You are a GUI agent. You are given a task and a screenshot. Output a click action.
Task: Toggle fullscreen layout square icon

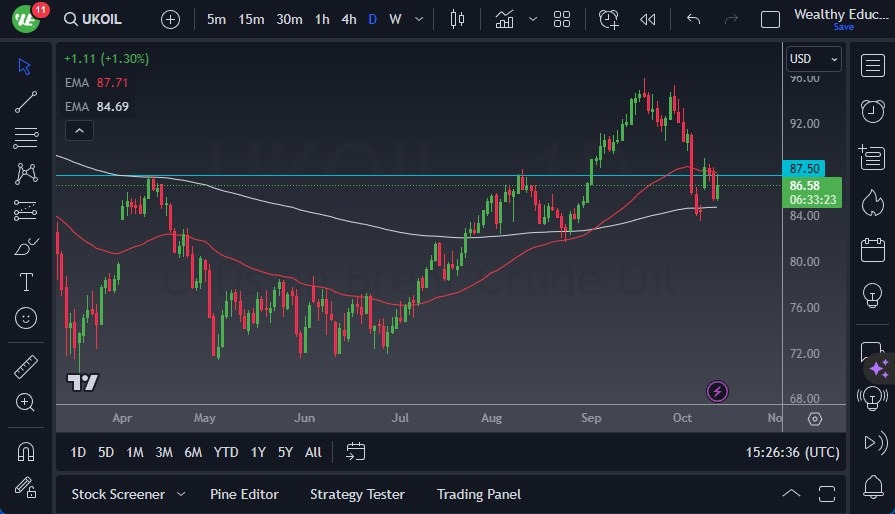770,19
